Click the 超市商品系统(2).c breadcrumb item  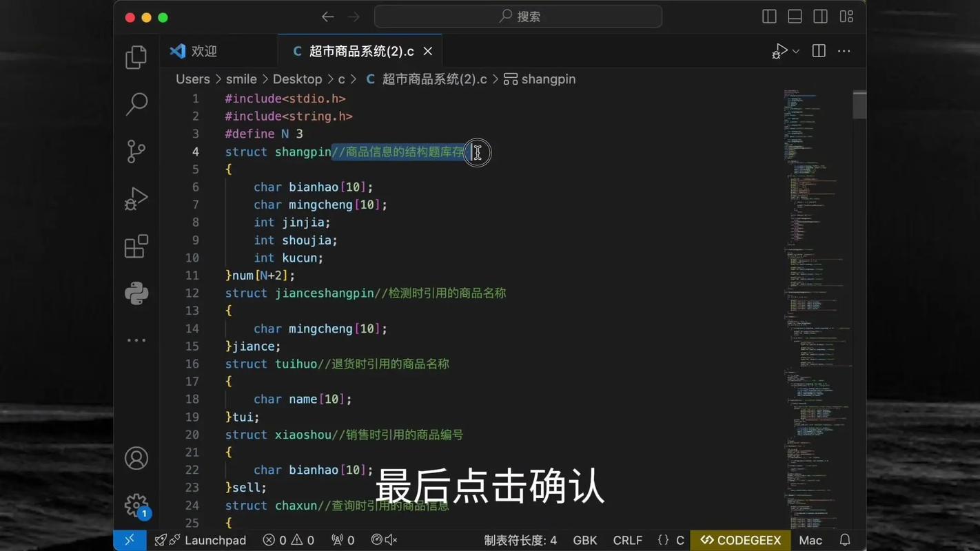coord(426,79)
